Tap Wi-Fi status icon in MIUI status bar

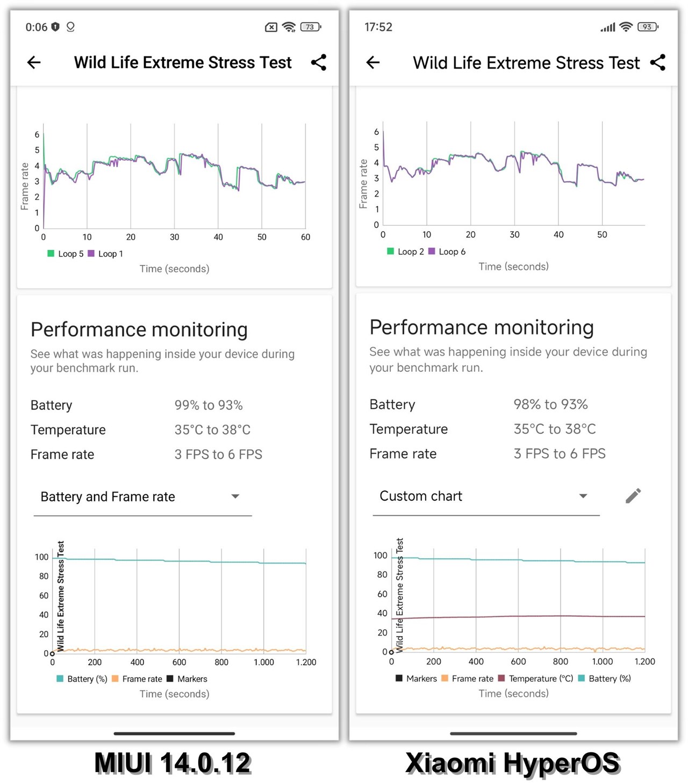tap(289, 27)
